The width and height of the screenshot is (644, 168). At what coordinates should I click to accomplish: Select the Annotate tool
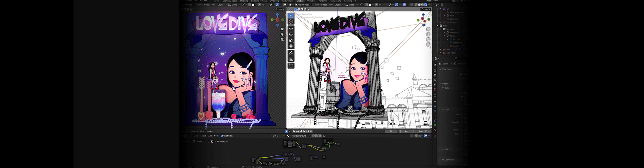[x=291, y=53]
